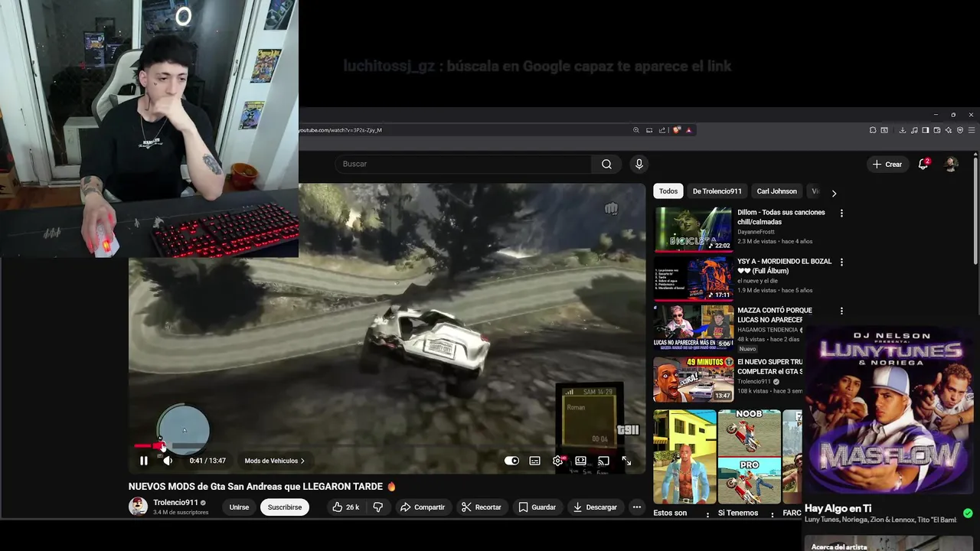This screenshot has height=551, width=980.
Task: Toggle the browser sidebar panel
Action: point(926,130)
